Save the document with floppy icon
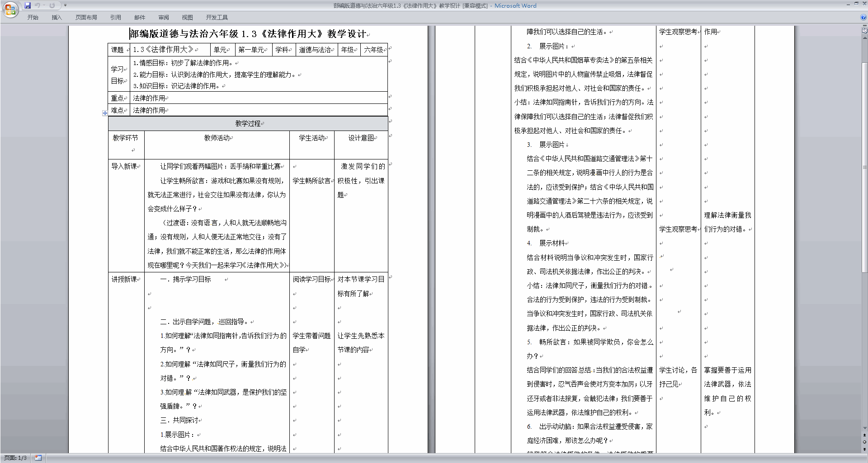The image size is (868, 463). (28, 5)
